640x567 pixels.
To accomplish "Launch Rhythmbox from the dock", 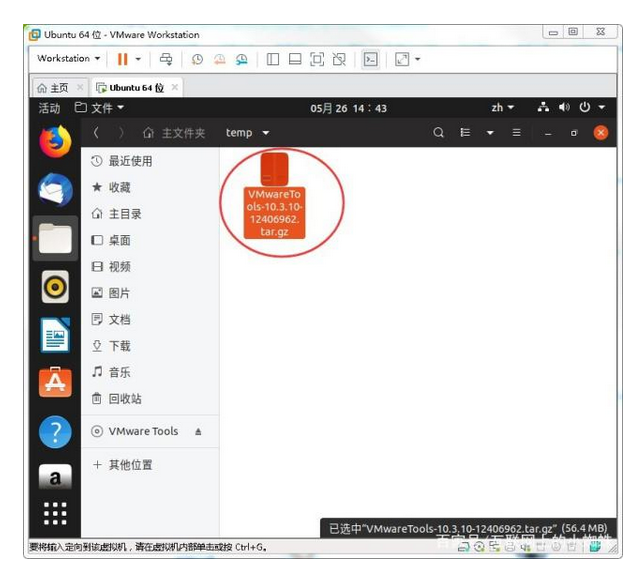I will (55, 287).
